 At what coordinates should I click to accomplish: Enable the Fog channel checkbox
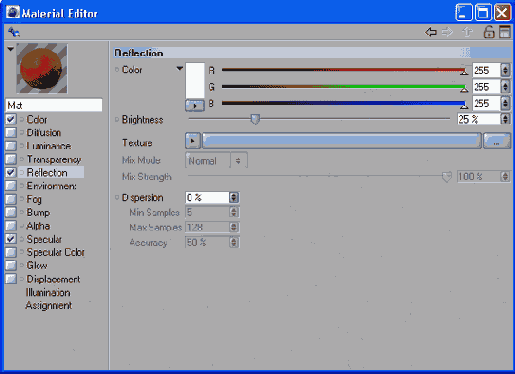point(11,199)
